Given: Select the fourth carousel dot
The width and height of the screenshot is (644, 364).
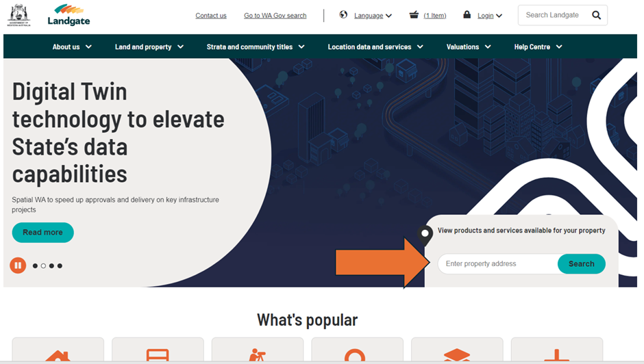Looking at the screenshot, I should pos(60,266).
